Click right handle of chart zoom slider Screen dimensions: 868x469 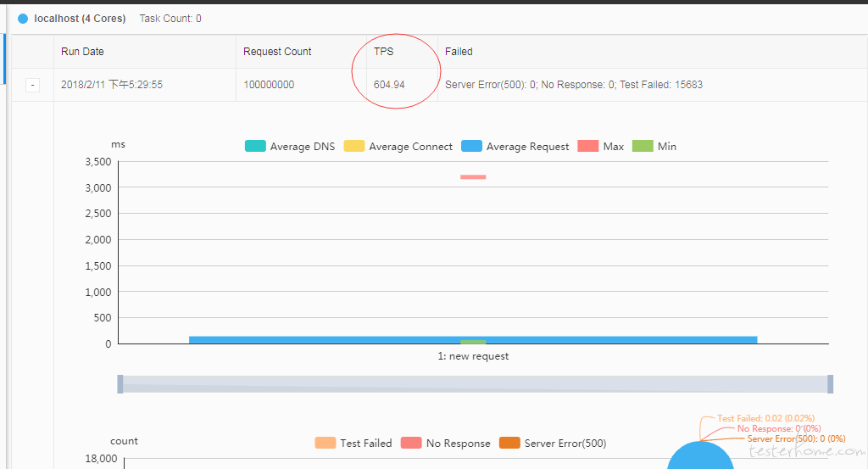pos(831,384)
